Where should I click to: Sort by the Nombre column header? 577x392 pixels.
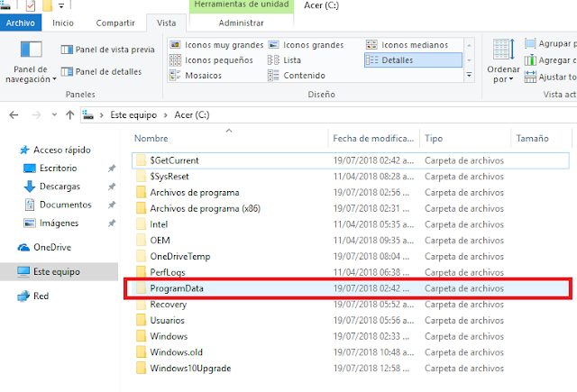[x=229, y=138]
